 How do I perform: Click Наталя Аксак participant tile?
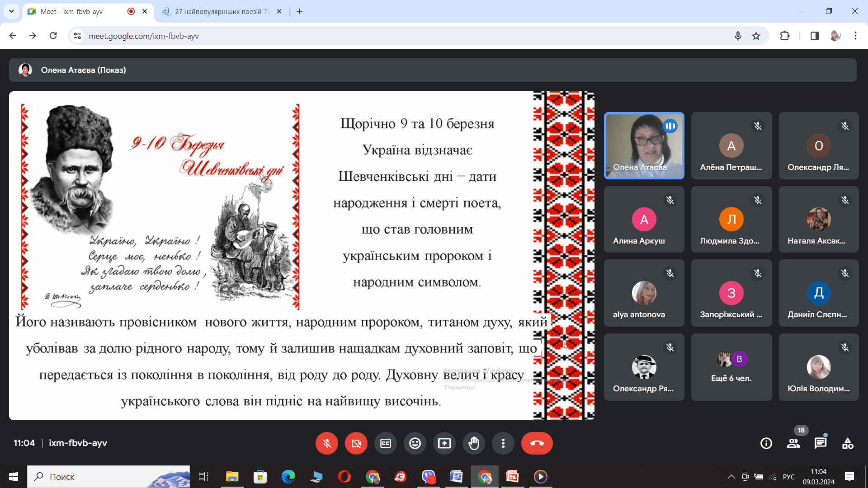click(x=819, y=219)
